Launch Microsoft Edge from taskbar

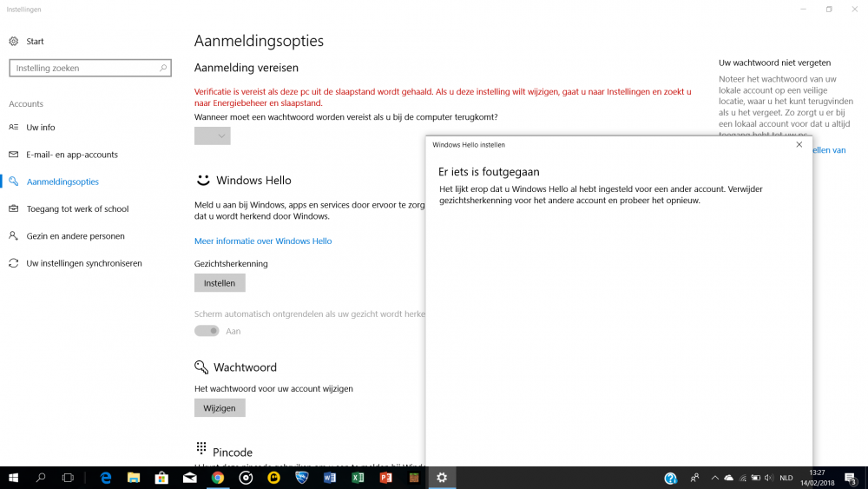pos(106,478)
